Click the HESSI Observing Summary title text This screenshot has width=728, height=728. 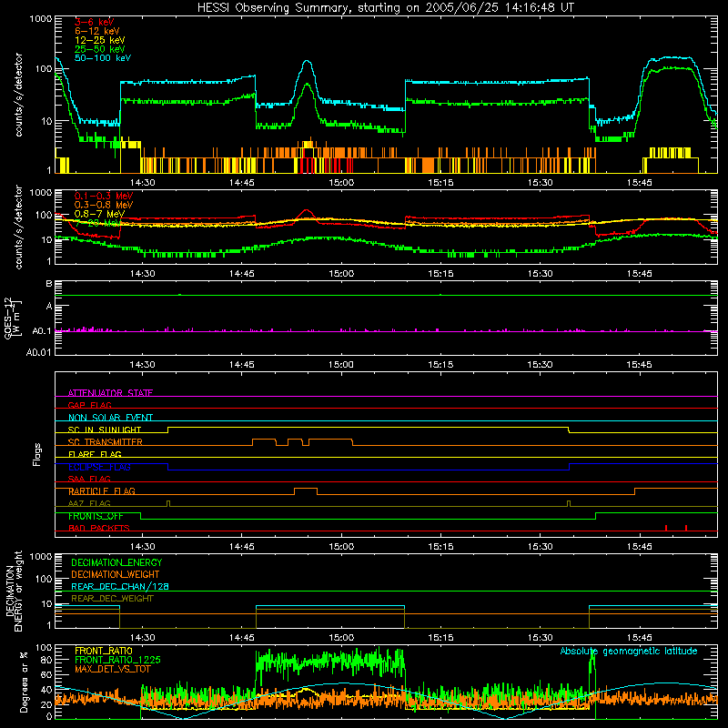(x=386, y=8)
